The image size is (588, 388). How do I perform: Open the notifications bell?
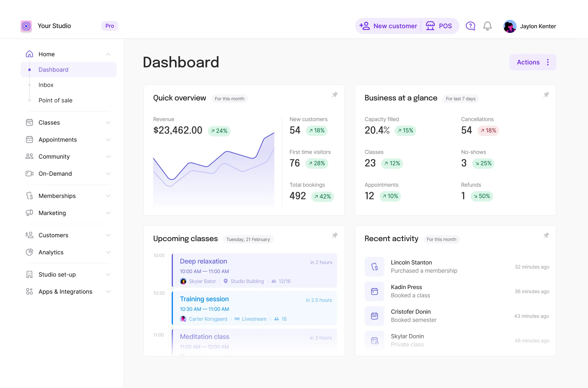coord(487,26)
